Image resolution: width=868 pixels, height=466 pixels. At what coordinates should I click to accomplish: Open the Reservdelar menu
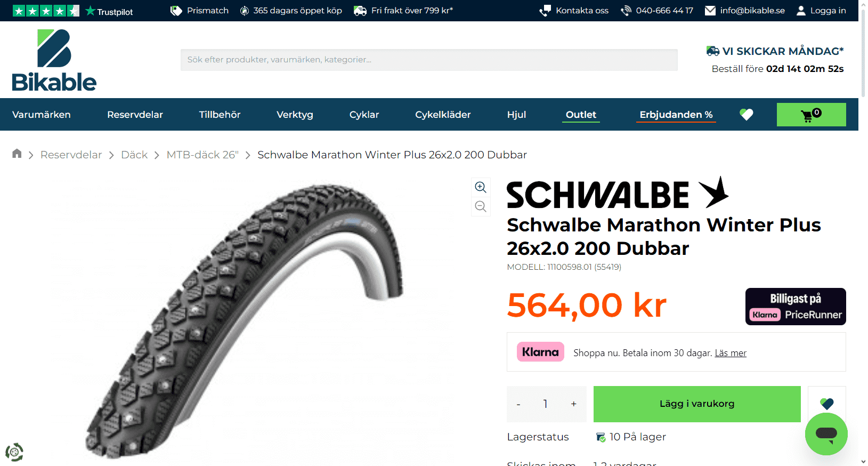[135, 115]
